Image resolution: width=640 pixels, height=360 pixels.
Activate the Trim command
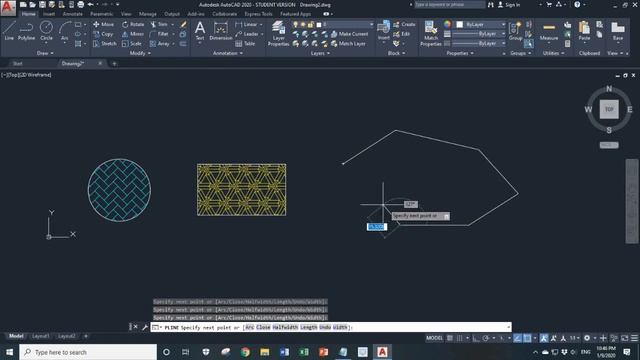pos(159,24)
